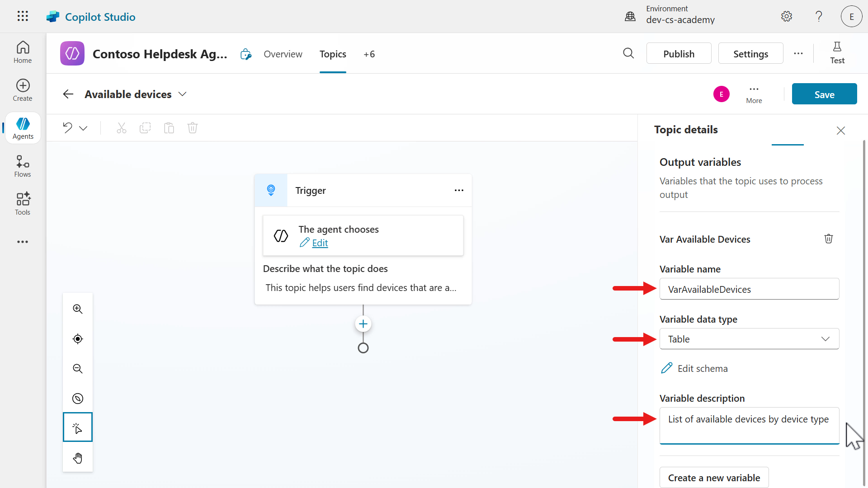This screenshot has height=488, width=868.
Task: Click the add node plus icon
Action: [363, 324]
